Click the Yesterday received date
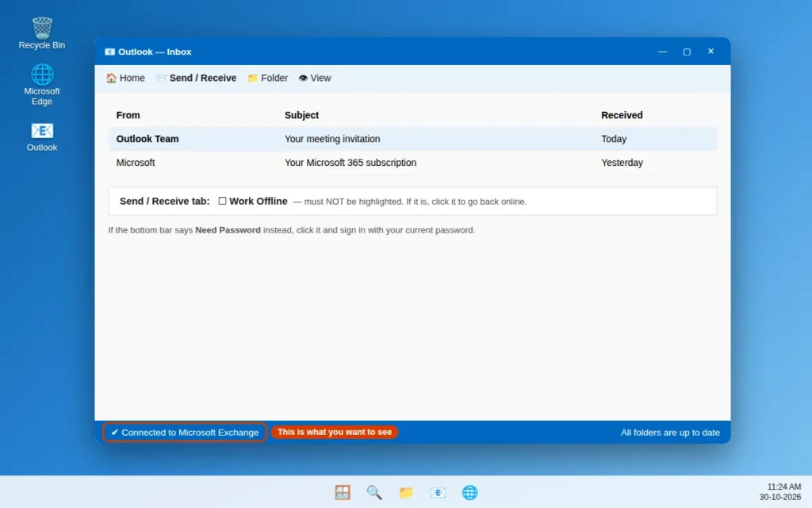The image size is (812, 508). [x=622, y=163]
